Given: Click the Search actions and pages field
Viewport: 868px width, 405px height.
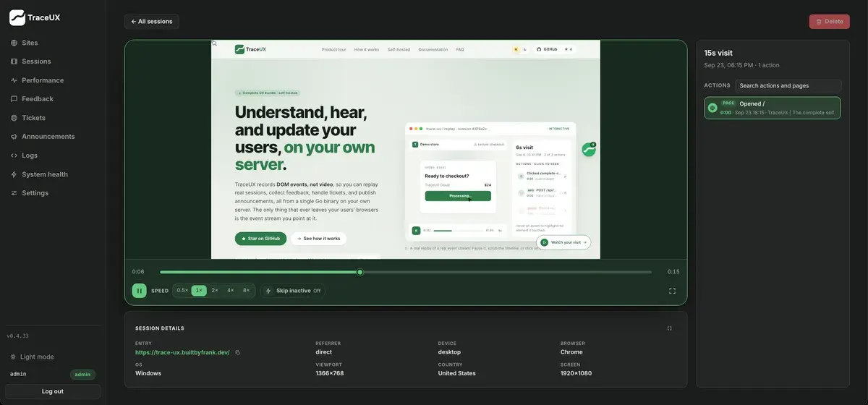Looking at the screenshot, I should [x=788, y=85].
